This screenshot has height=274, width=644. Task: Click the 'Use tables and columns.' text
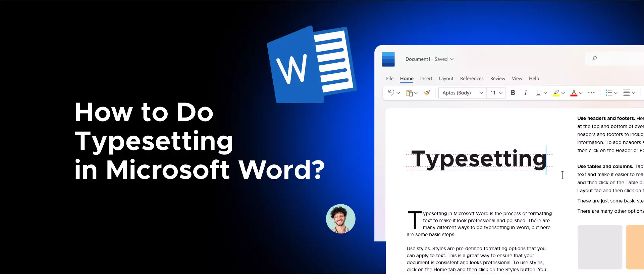click(x=605, y=166)
